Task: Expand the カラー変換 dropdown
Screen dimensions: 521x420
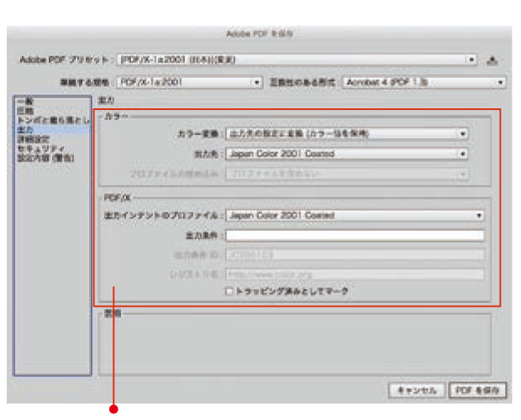Action: point(347,134)
